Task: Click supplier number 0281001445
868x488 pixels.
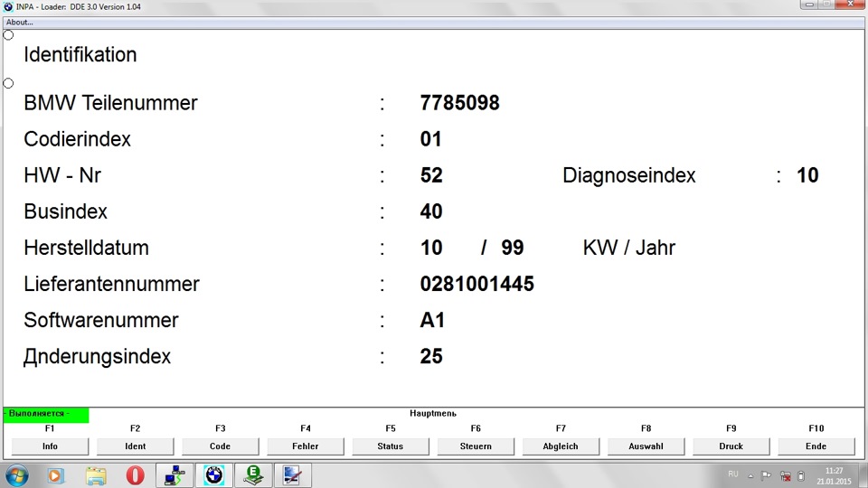Action: pos(476,284)
